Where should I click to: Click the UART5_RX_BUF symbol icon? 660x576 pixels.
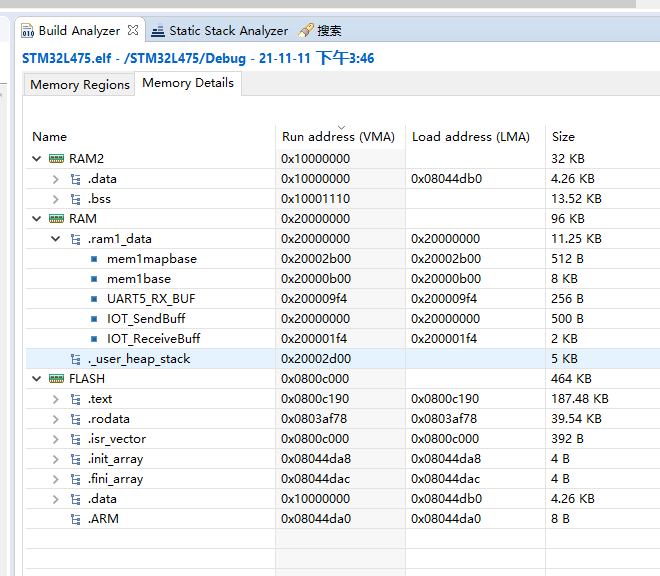94,299
